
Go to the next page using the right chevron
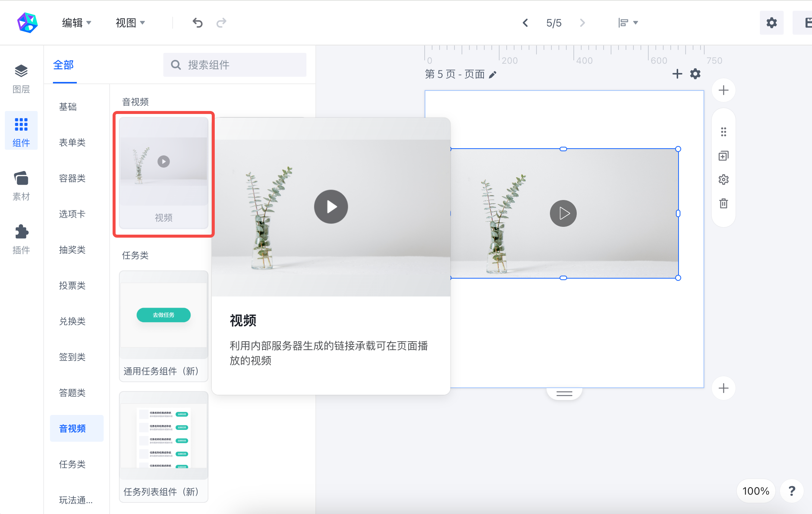point(583,23)
